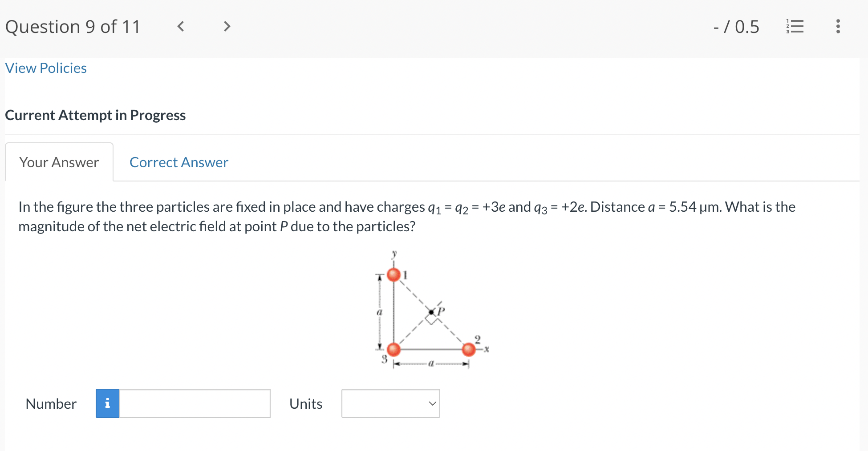Click inside the Number answer field

195,403
